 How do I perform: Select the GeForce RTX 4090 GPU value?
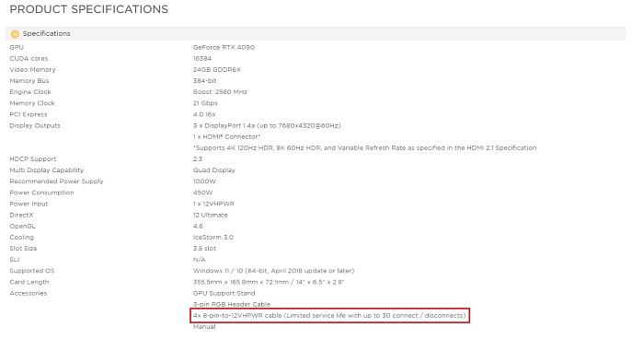(x=224, y=47)
